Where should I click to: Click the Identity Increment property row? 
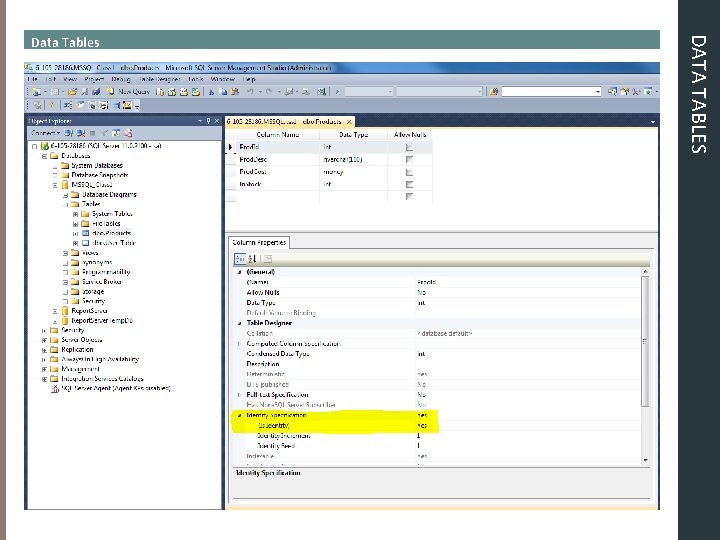click(439, 436)
